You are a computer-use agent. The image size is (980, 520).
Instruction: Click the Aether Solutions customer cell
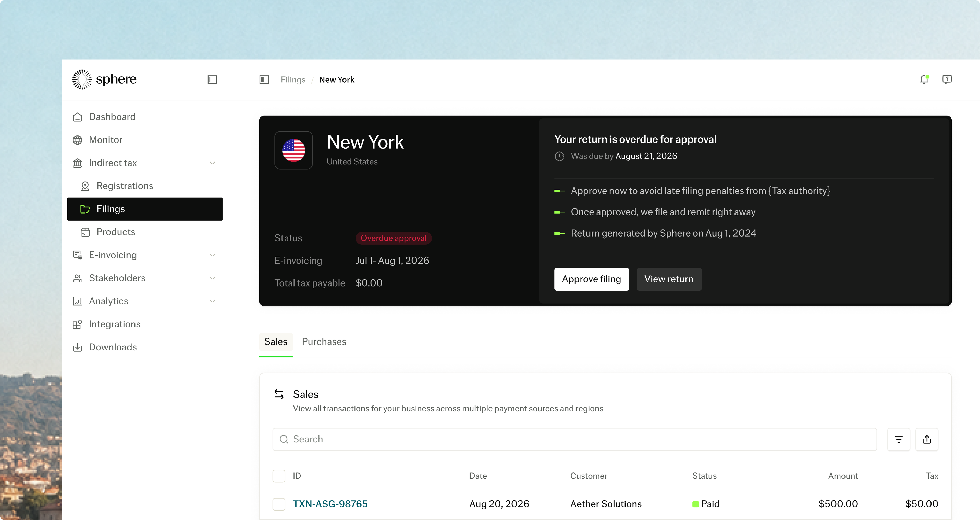tap(606, 504)
